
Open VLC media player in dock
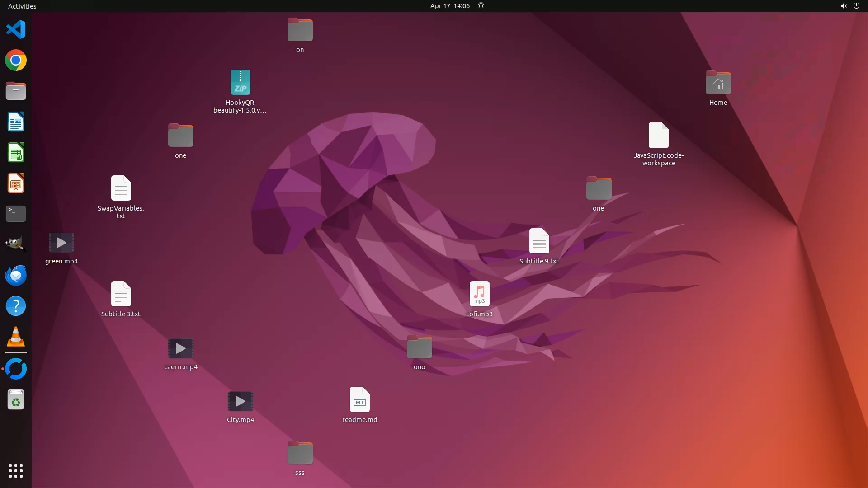[16, 337]
